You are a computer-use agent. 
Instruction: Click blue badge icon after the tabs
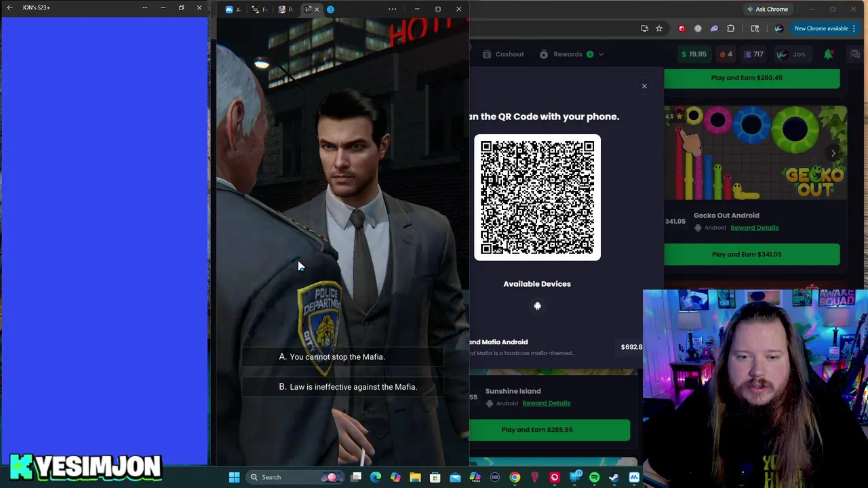click(330, 9)
